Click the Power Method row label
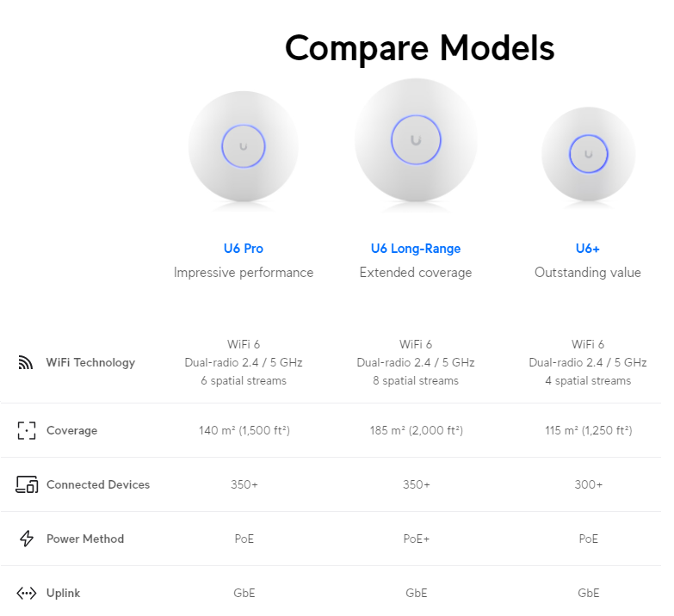 (85, 539)
